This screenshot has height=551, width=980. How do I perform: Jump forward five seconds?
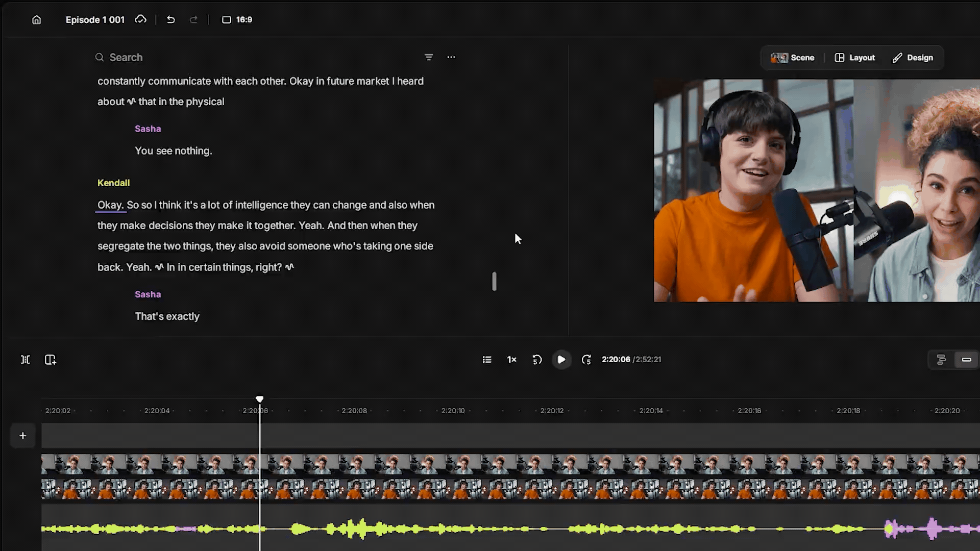point(586,360)
